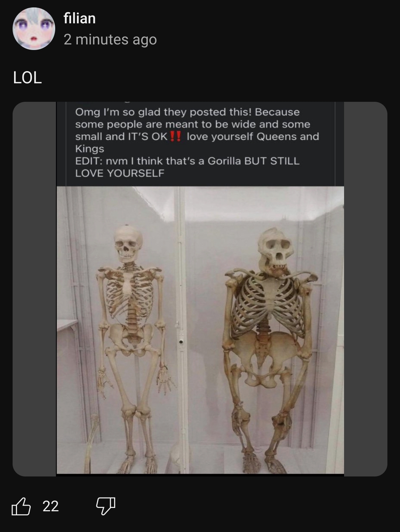Select the 'LOL' post text

coord(27,77)
